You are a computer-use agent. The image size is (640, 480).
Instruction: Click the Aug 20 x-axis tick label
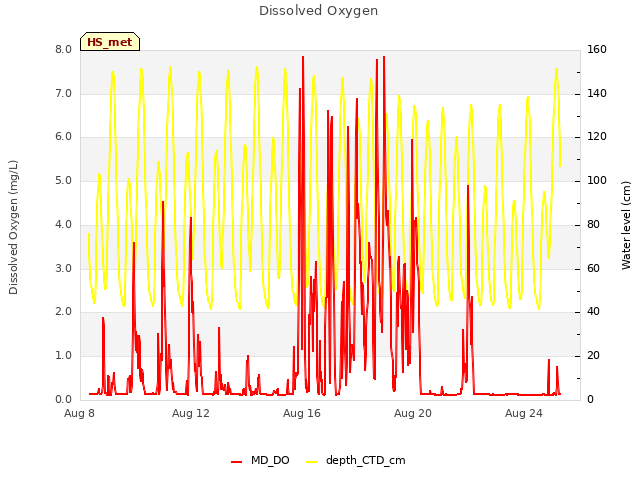pyautogui.click(x=413, y=413)
